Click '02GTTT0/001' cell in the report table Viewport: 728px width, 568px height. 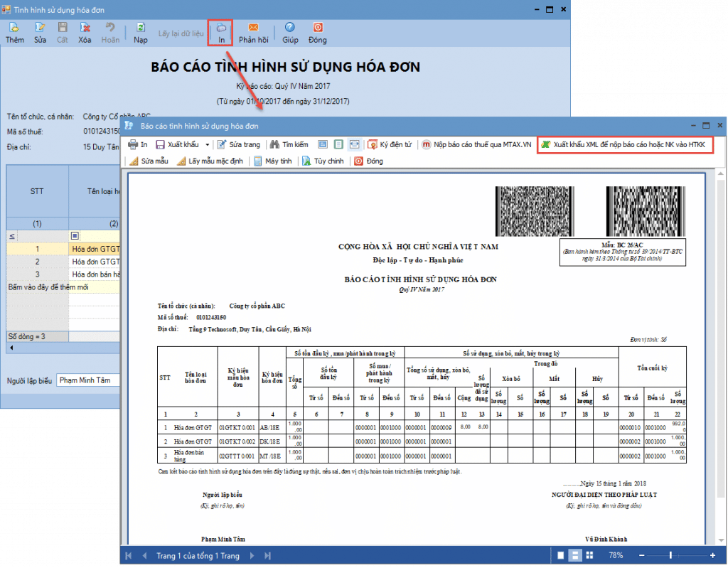(237, 456)
